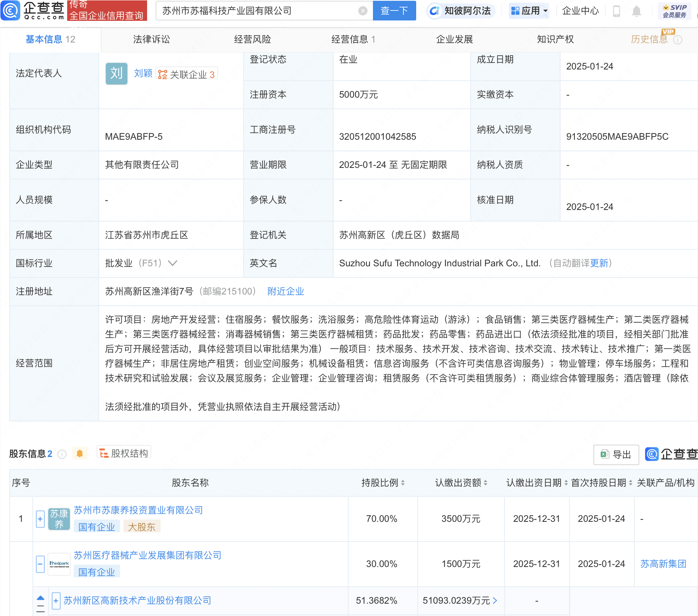Clear the search field text
Viewport: 698px width, 616px height.
point(363,11)
